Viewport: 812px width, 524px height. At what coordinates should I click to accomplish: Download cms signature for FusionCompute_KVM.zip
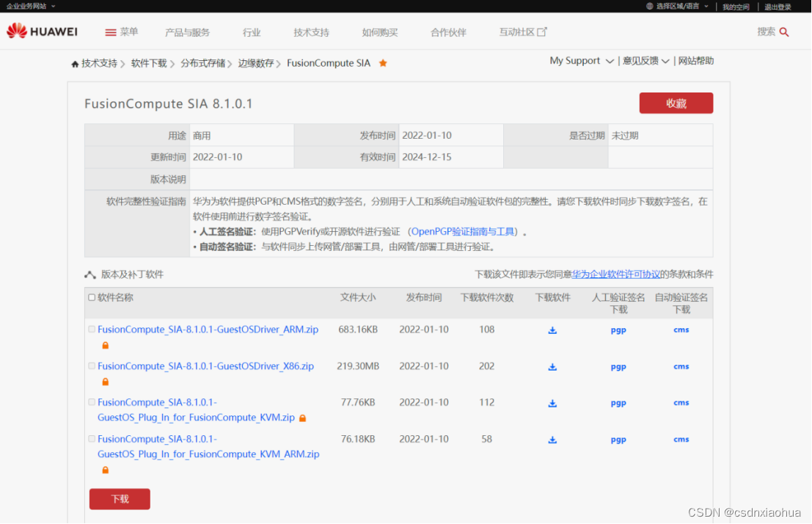681,403
